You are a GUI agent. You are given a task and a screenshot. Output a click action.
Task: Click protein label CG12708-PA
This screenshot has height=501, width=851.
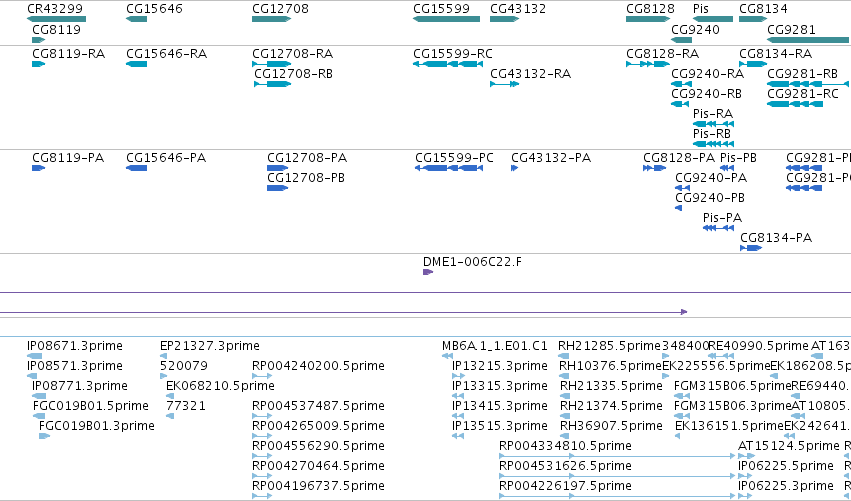(307, 158)
